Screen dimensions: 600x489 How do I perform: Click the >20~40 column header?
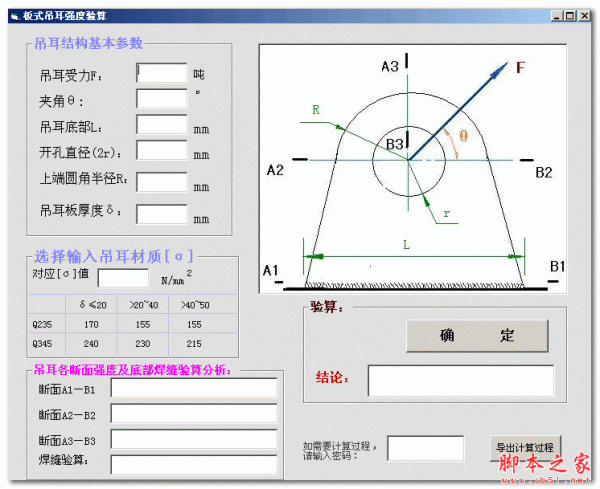[143, 305]
